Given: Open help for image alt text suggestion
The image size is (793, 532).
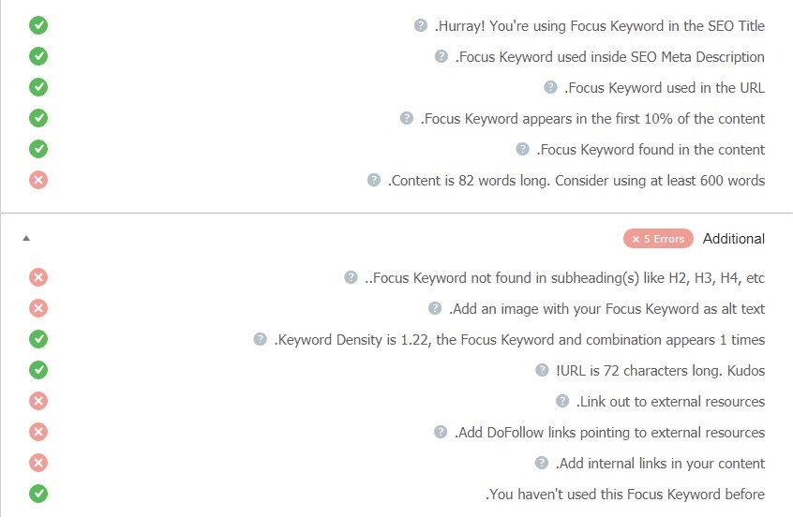Looking at the screenshot, I should point(435,308).
